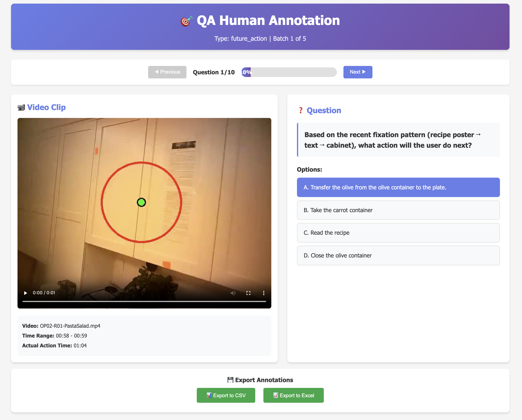Open video more options menu
This screenshot has width=522, height=420.
(x=264, y=293)
